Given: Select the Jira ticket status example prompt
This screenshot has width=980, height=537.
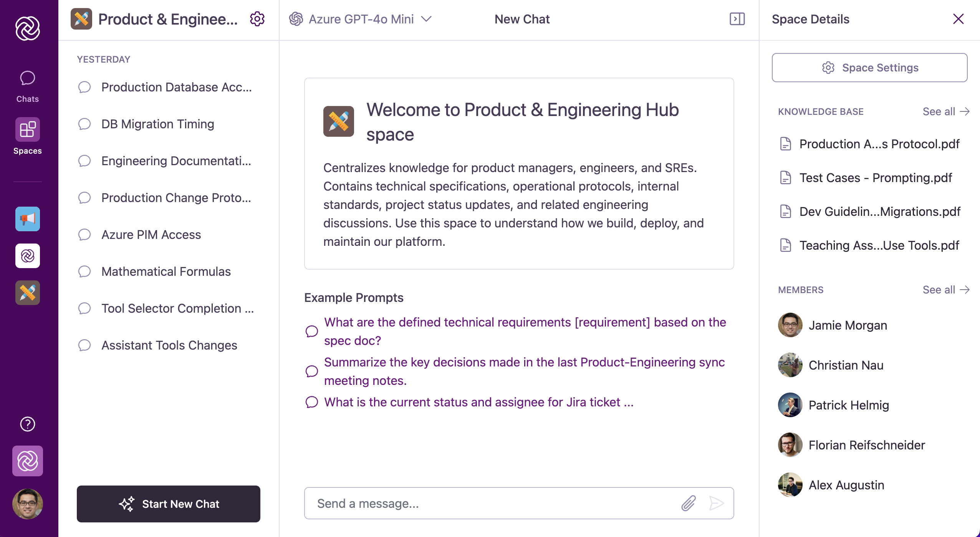Looking at the screenshot, I should point(479,402).
